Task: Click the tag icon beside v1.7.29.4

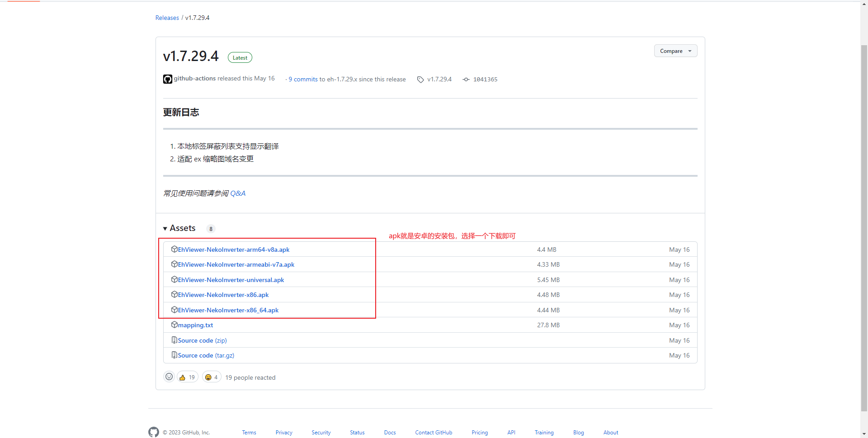Action: (420, 80)
